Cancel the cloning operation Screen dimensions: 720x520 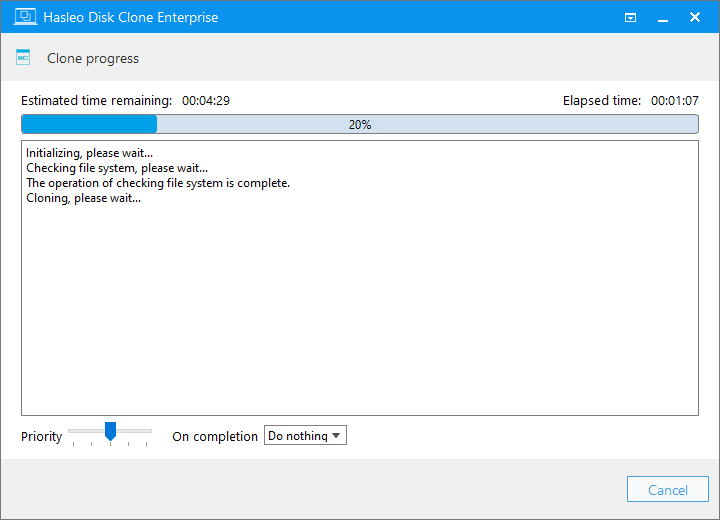point(668,490)
